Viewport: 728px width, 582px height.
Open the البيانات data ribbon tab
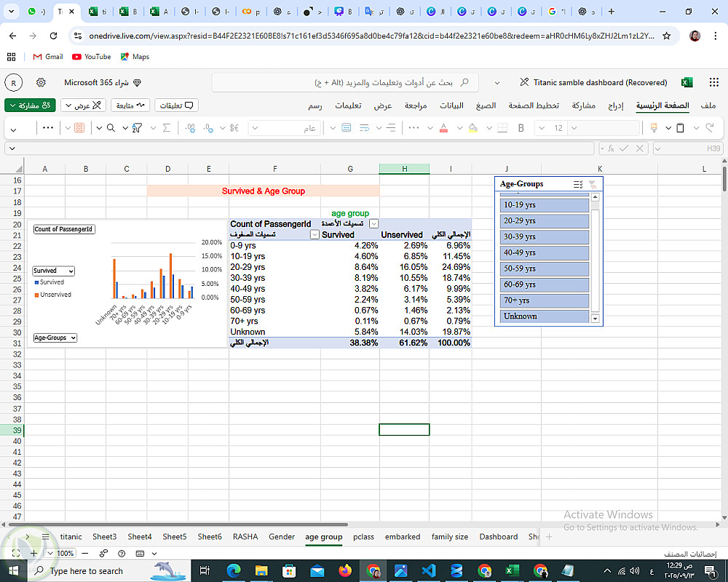point(451,105)
